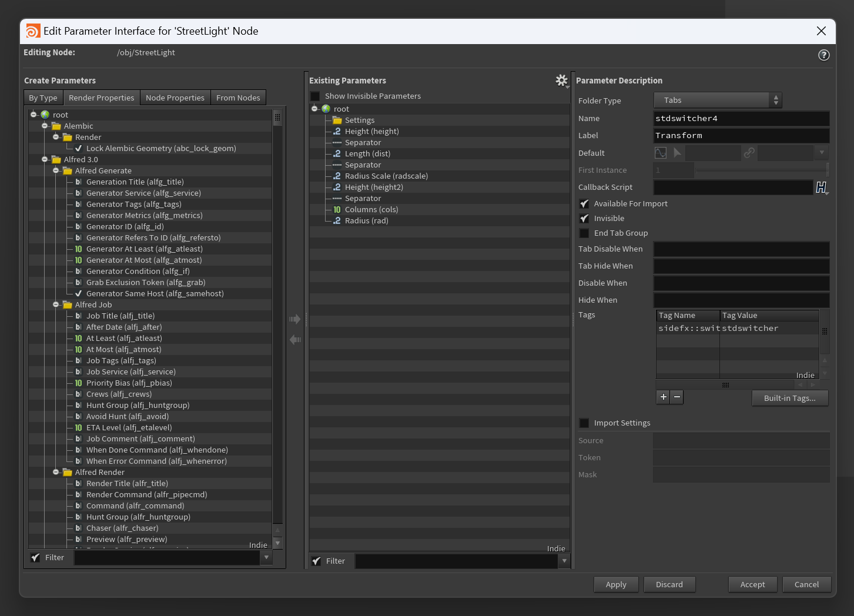854x616 pixels.
Task: Click the toggle icon beside Lock Alembic Geometry
Action: [x=78, y=148]
